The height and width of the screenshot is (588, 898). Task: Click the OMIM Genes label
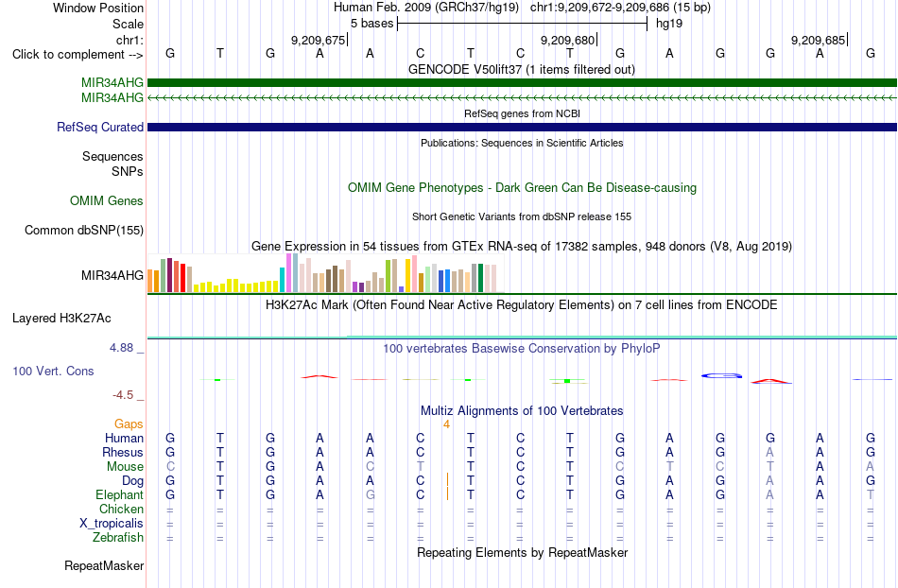[x=107, y=201]
